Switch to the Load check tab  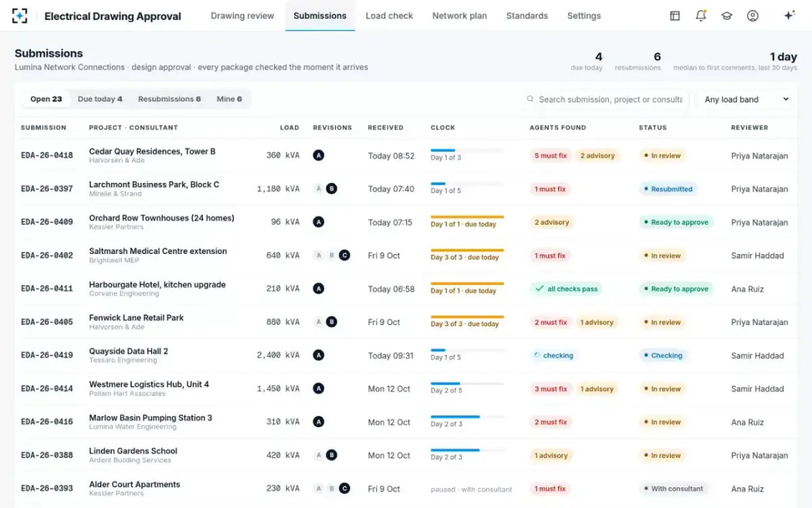(389, 16)
